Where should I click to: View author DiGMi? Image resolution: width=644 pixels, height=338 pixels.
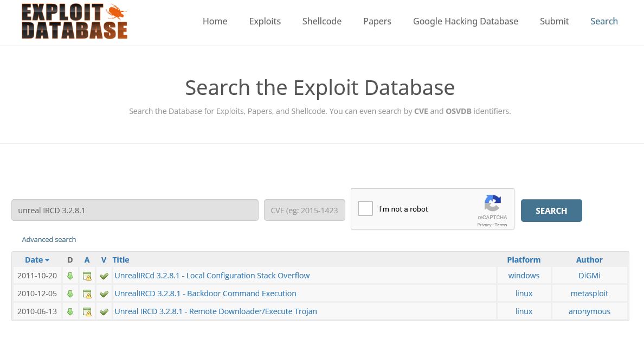coord(589,276)
